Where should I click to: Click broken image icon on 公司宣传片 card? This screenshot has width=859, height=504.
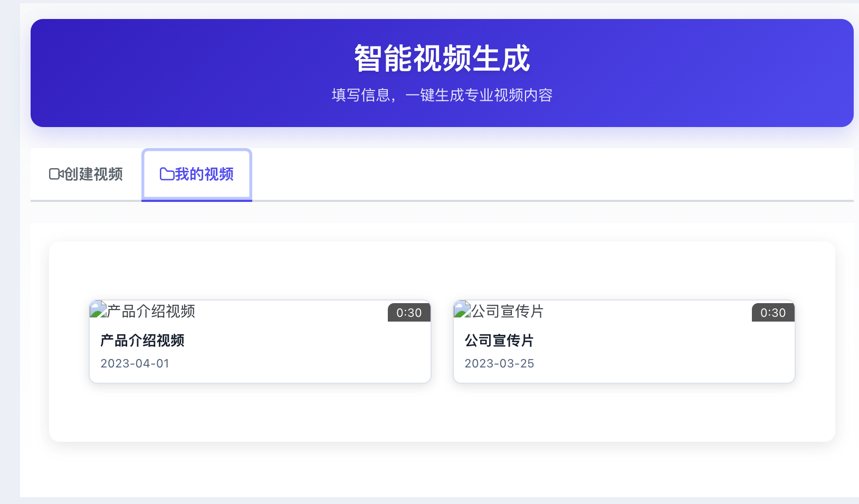[462, 309]
